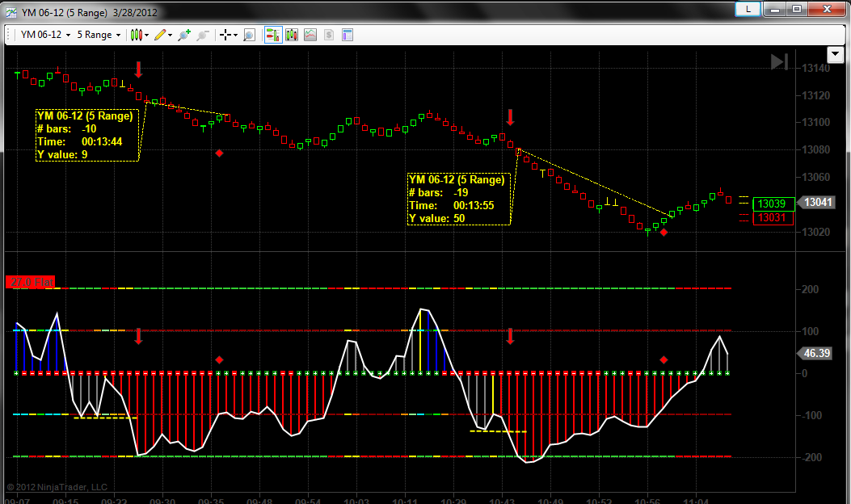
Task: Select the '# bars: -10' ruler text box
Action: 87,135
